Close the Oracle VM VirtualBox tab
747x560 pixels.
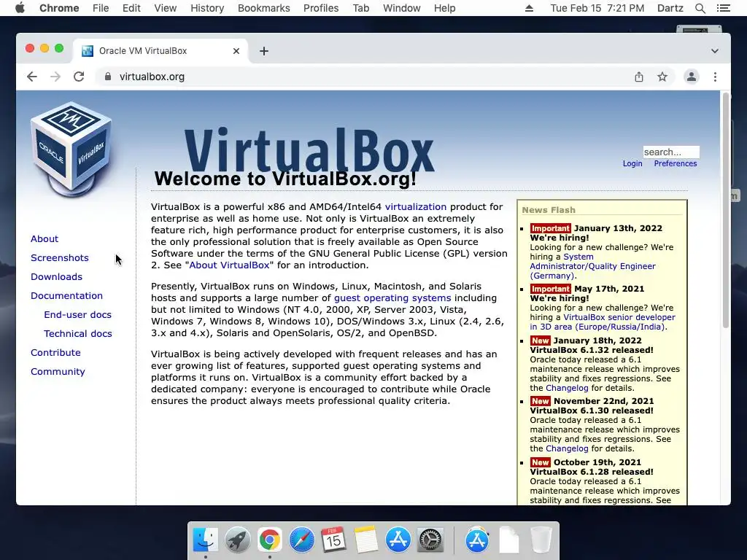[236, 51]
